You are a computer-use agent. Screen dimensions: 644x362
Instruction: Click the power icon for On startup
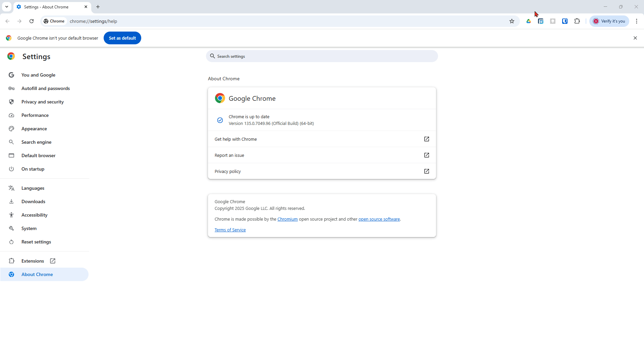(11, 169)
